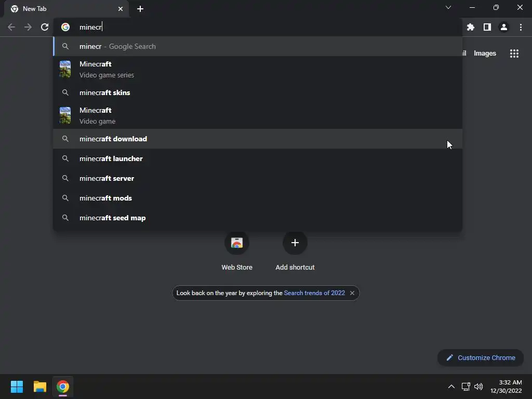
Task: Choose Minecraft Video game series suggestion
Action: [258, 70]
